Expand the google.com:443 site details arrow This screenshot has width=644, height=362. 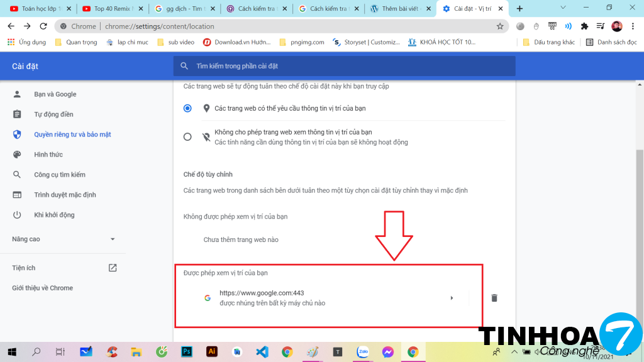(x=452, y=298)
